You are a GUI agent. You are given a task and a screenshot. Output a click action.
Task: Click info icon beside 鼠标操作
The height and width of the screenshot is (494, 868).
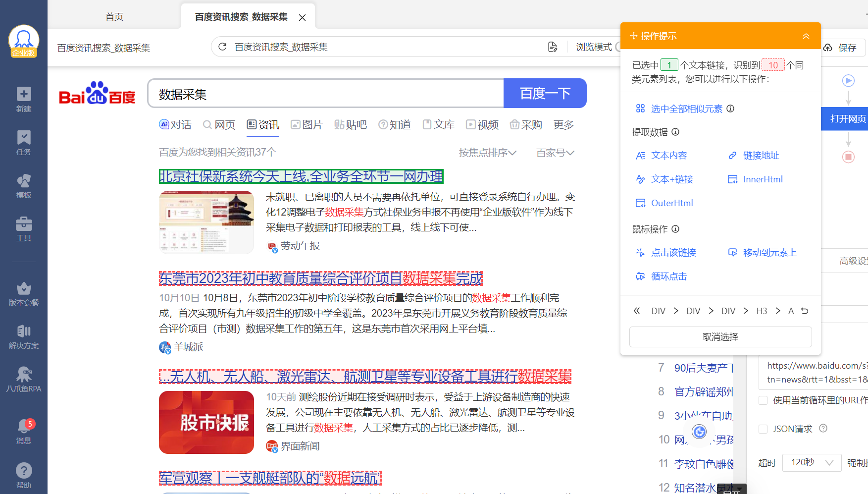pyautogui.click(x=675, y=229)
